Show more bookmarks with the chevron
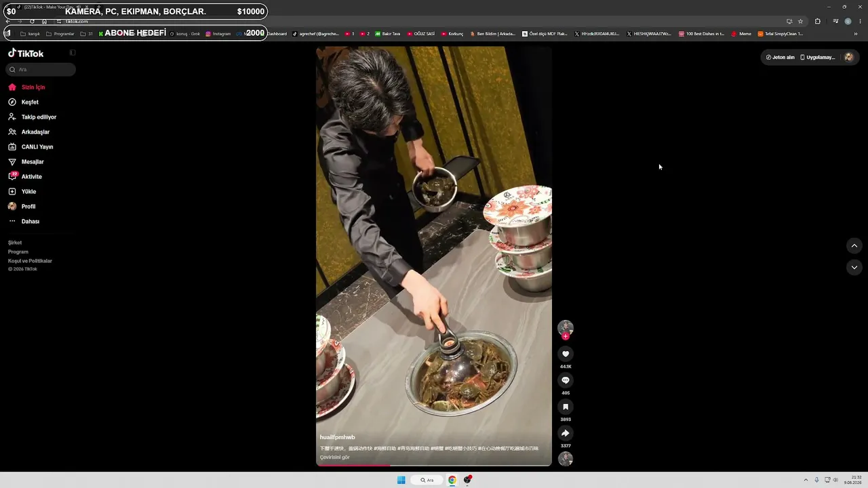 tap(856, 34)
